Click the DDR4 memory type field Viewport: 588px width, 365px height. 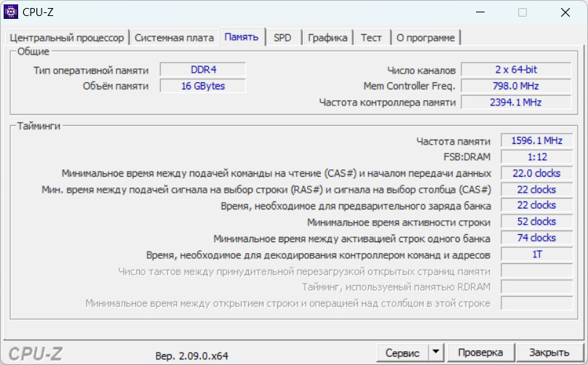(x=203, y=70)
